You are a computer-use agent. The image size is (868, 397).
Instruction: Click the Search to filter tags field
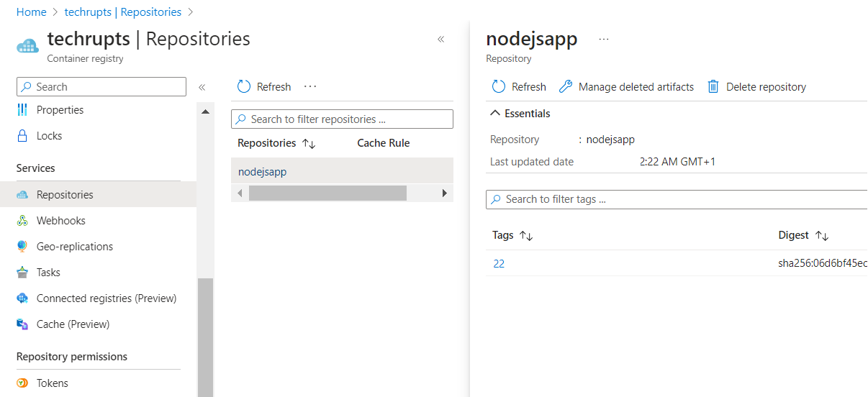pos(677,199)
